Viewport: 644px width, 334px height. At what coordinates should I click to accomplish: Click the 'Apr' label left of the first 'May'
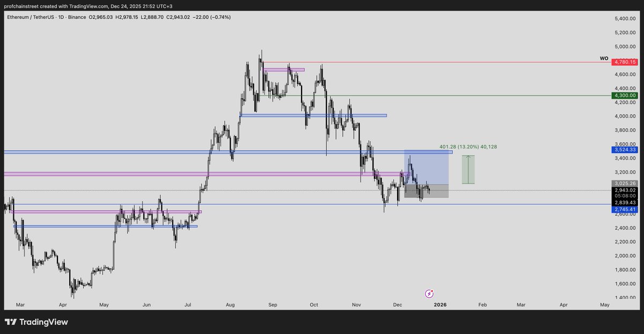point(62,305)
